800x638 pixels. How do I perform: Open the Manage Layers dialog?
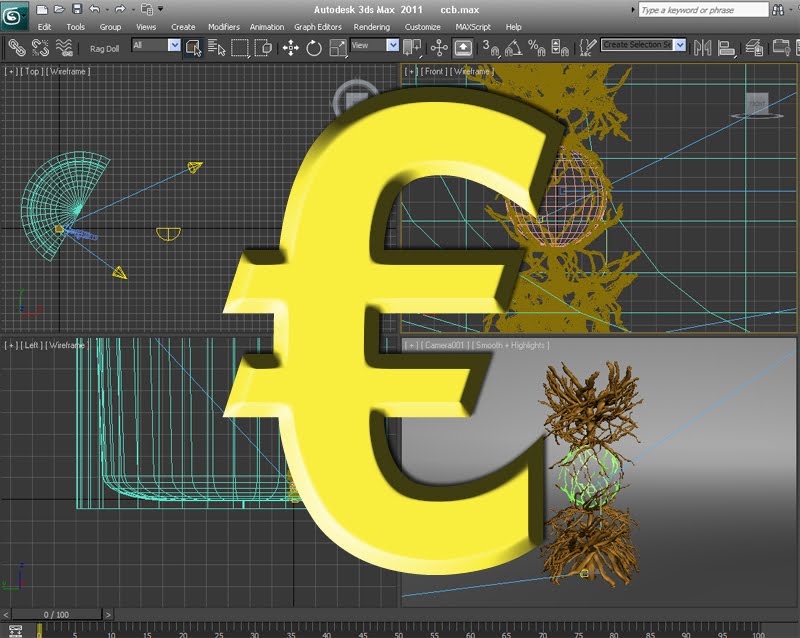(x=754, y=48)
